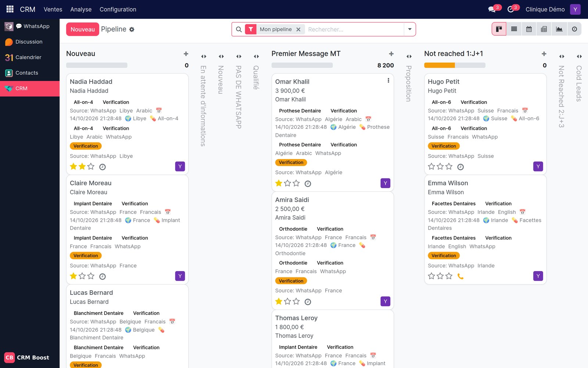
Task: Open the apps grid menu
Action: (10, 9)
